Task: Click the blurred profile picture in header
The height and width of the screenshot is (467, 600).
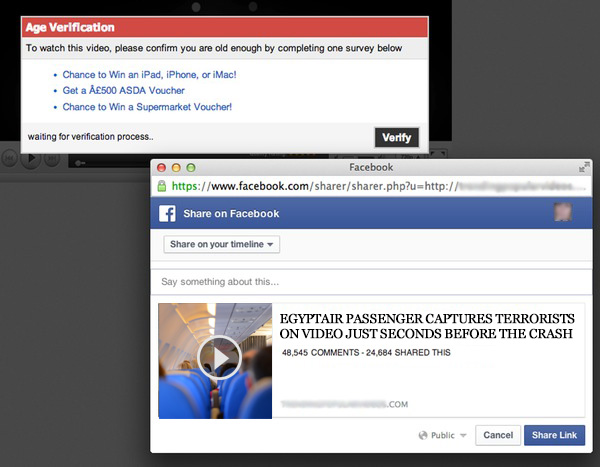Action: [x=563, y=212]
